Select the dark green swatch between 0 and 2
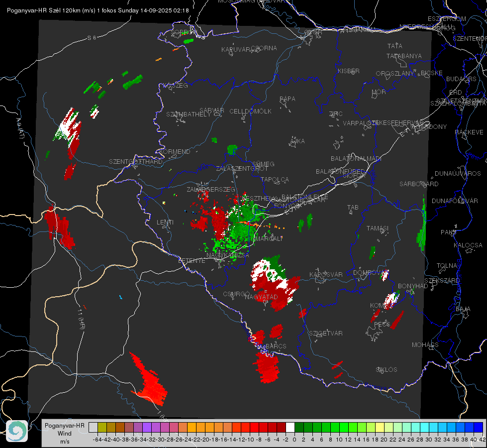 [x=299, y=427]
